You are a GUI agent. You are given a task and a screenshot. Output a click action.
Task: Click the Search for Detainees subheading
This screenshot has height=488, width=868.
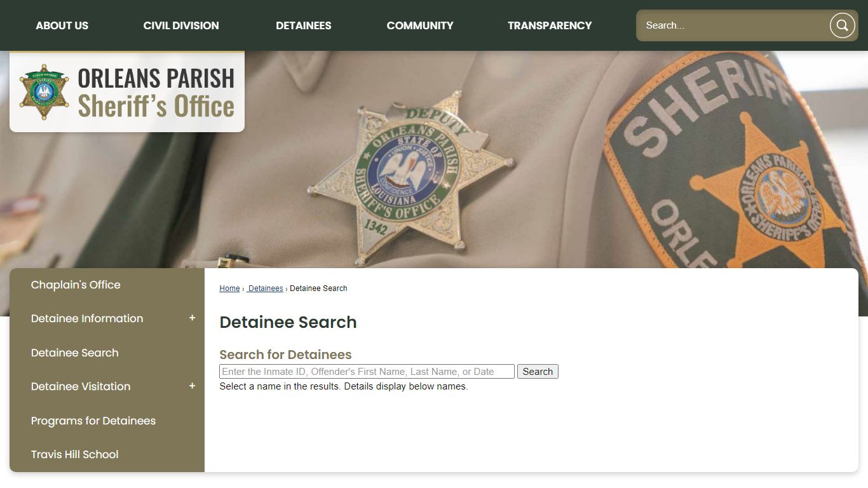285,355
